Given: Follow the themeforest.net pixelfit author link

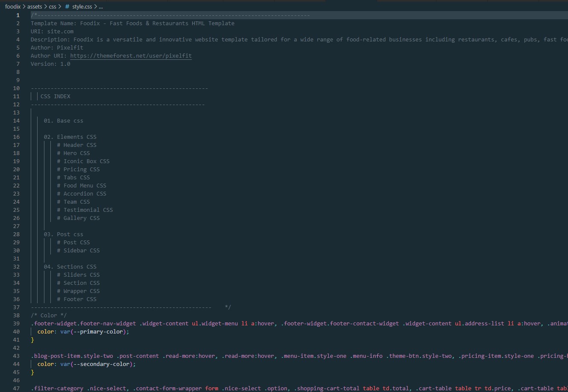Looking at the screenshot, I should (x=131, y=56).
